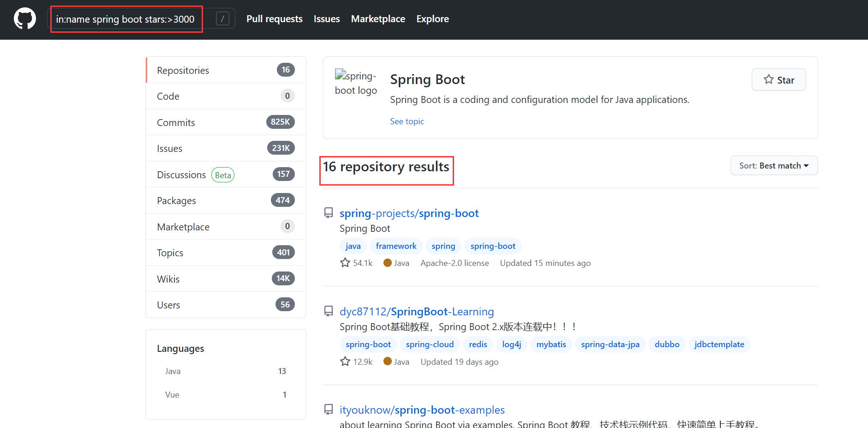
Task: Click the log4j topic tag
Action: pos(512,344)
